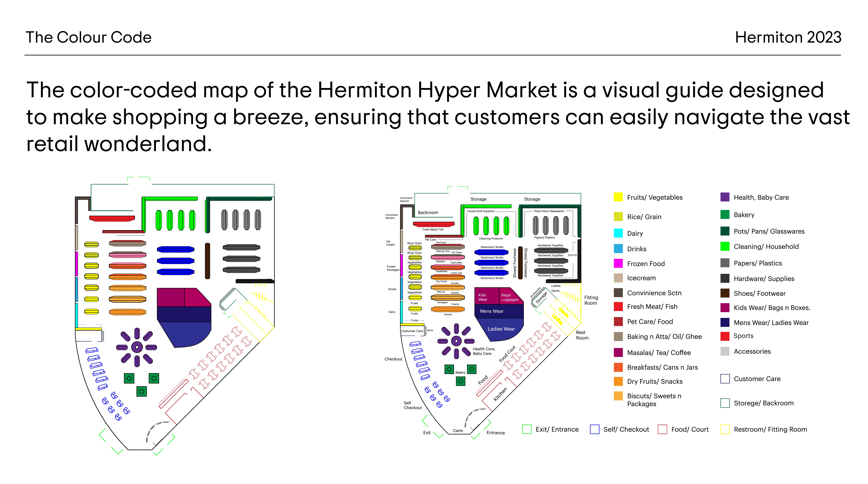Click The Colour Code title
This screenshot has width=868, height=484.
tap(89, 37)
